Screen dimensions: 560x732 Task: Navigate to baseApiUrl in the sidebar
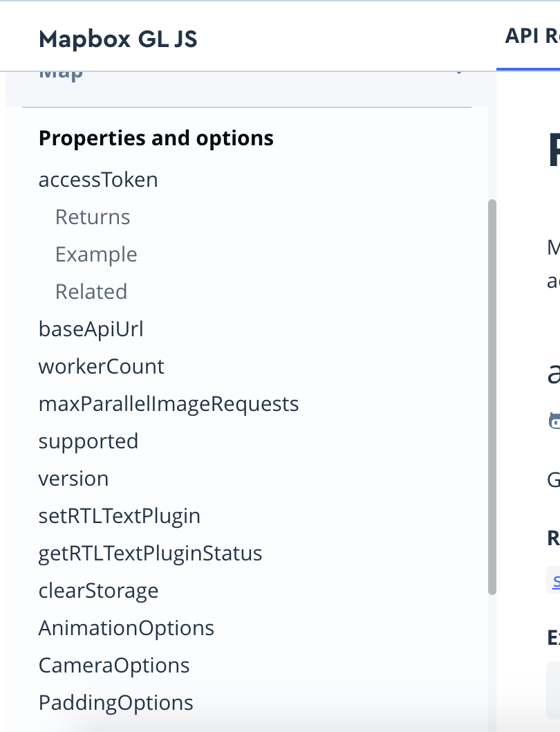point(91,329)
